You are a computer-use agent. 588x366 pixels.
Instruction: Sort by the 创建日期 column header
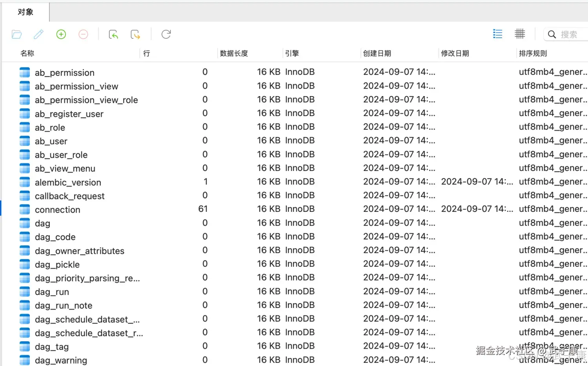coord(377,53)
